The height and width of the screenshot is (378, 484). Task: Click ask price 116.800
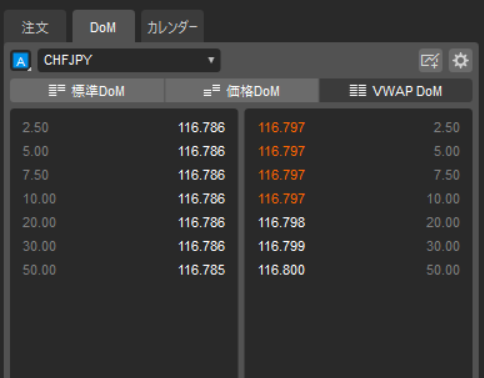[282, 270]
